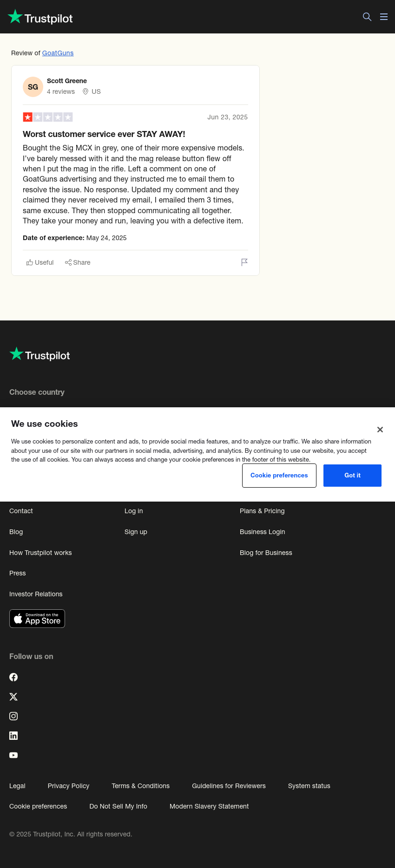Accept cookies with Got it

click(x=352, y=476)
